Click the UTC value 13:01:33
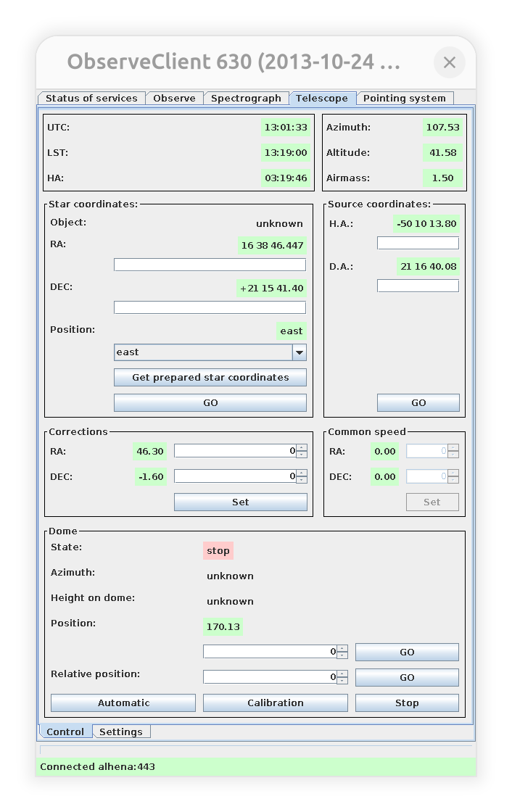The image size is (512, 812). coord(286,128)
